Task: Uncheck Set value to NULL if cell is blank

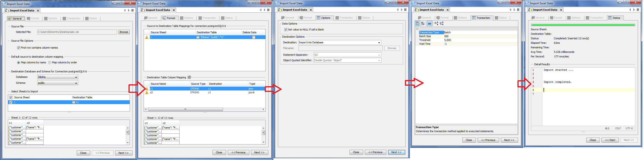Action: [286, 30]
